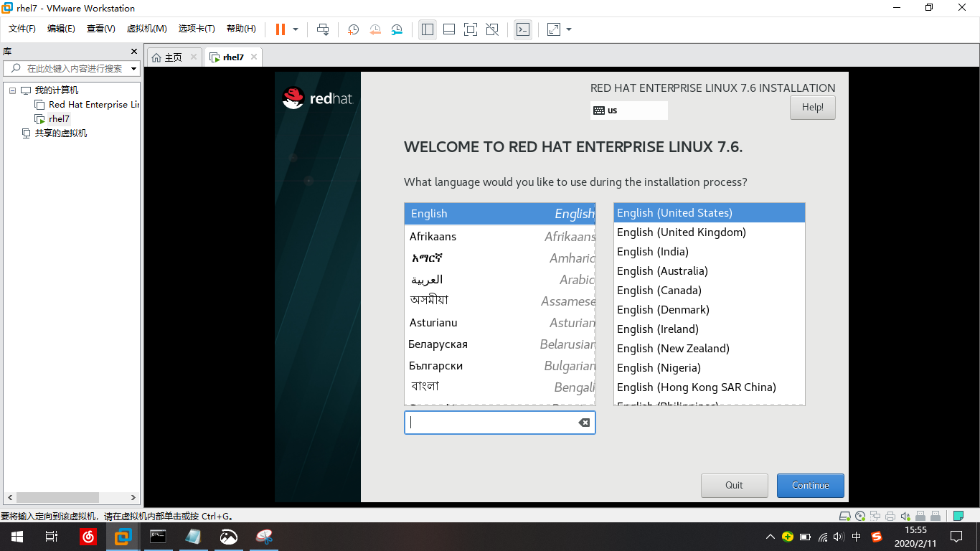This screenshot has width=980, height=551.
Task: Open the 编辑(E) menu
Action: point(61,29)
